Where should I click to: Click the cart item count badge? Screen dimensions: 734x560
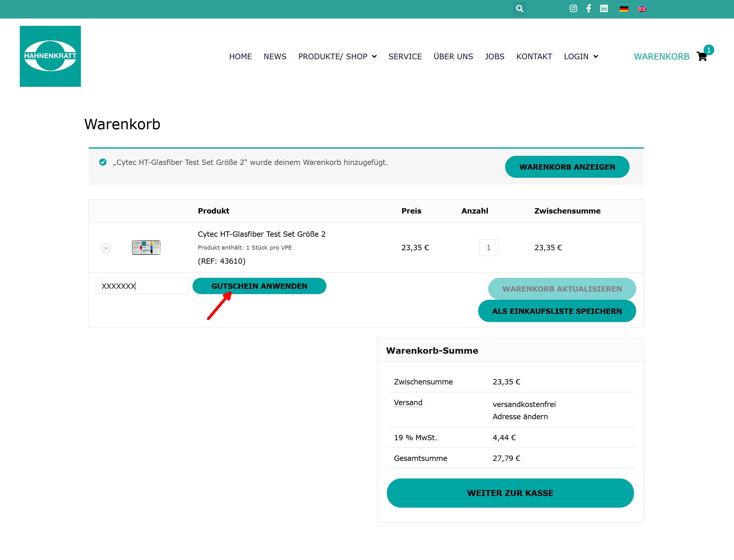(709, 50)
